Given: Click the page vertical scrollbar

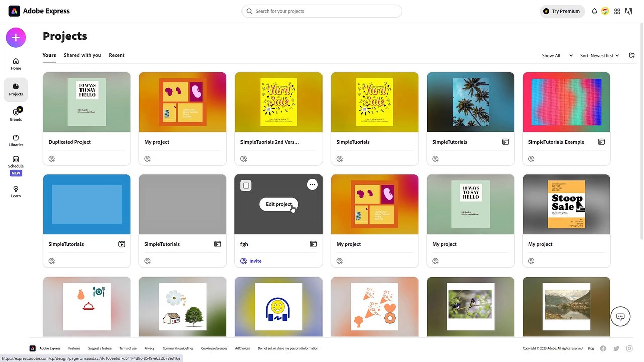Looking at the screenshot, I should [641, 132].
